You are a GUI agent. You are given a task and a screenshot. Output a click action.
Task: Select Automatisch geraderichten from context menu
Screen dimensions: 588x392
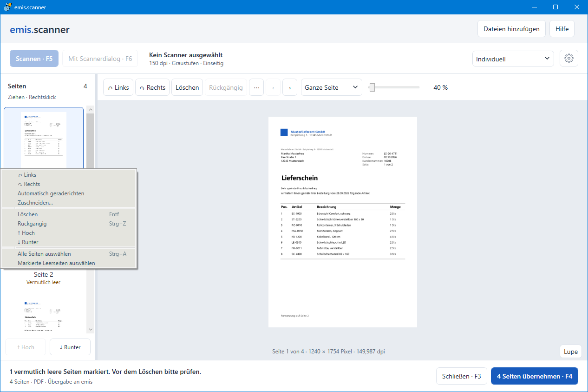(69, 193)
